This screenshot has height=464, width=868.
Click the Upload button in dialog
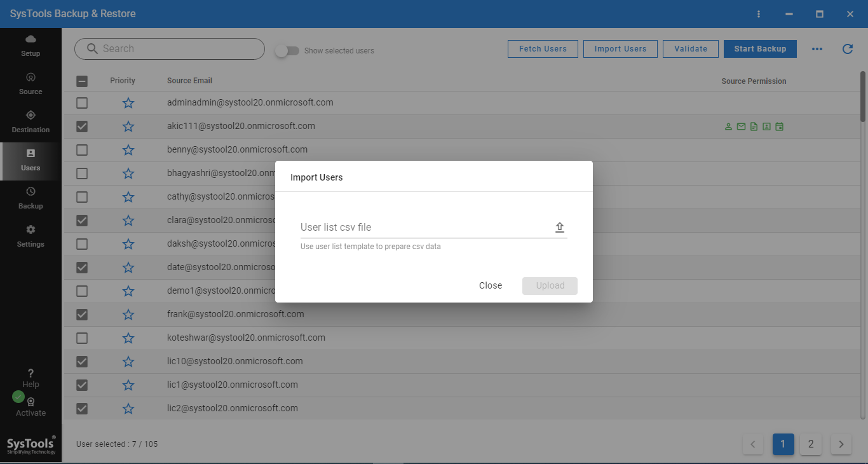click(x=550, y=286)
